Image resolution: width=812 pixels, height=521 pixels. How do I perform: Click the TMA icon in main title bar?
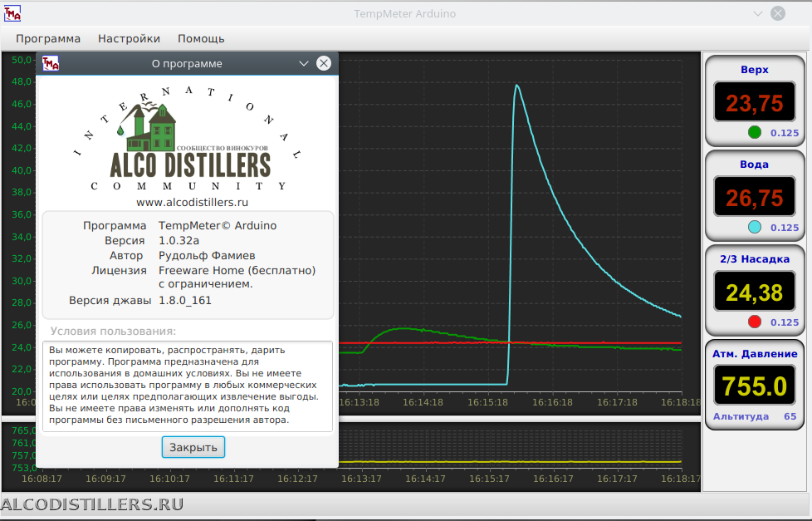coord(12,13)
